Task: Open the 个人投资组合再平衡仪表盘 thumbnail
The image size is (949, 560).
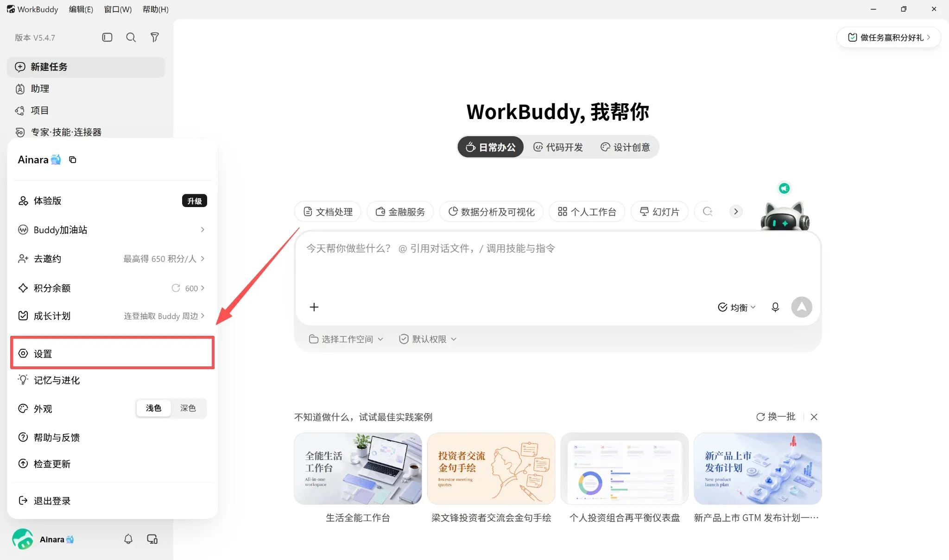Action: pyautogui.click(x=625, y=469)
